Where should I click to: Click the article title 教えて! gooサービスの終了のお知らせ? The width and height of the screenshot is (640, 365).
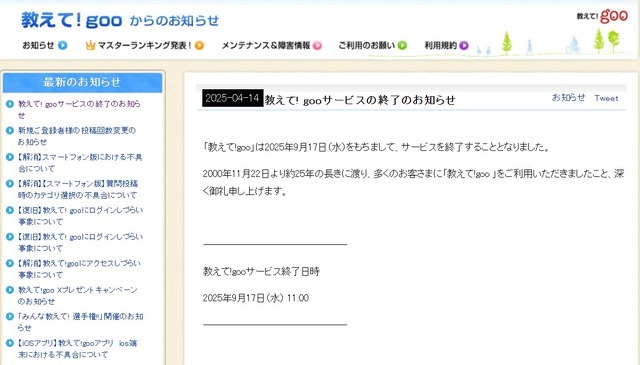coord(360,100)
